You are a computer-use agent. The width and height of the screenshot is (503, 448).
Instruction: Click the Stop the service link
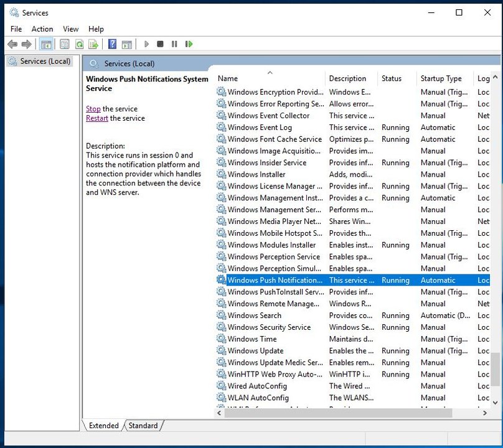(93, 109)
